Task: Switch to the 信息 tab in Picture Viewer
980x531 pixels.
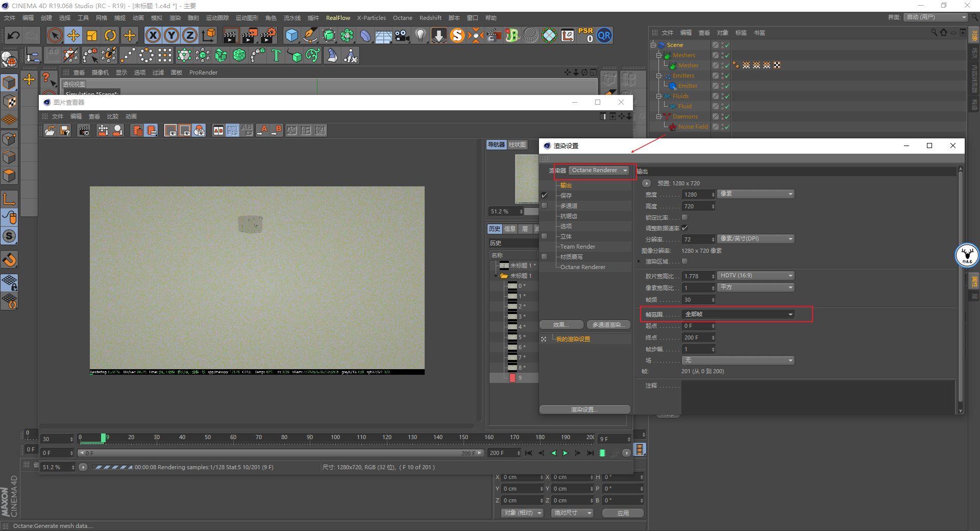Action: tap(510, 229)
